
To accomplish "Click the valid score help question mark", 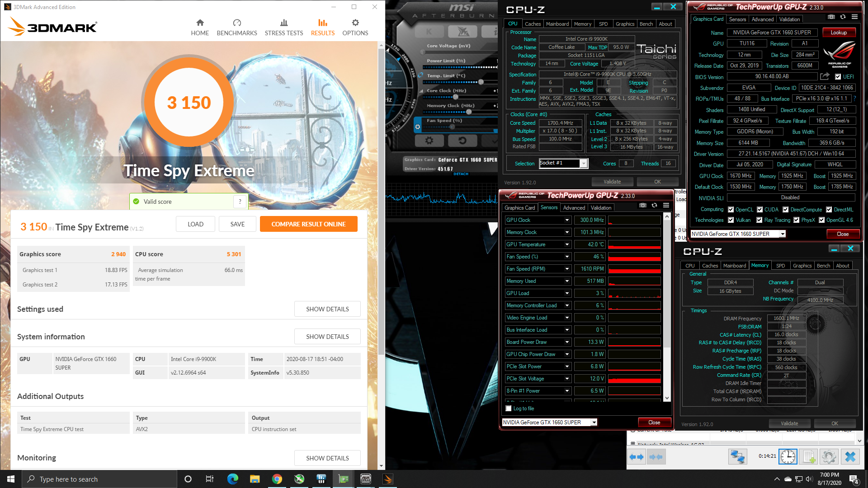I will tap(240, 202).
